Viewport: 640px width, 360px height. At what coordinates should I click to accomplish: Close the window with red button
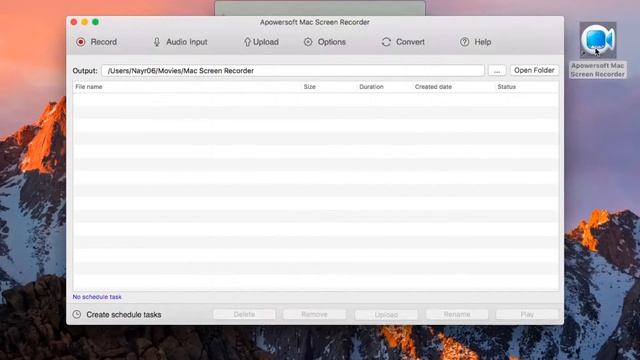click(x=74, y=22)
